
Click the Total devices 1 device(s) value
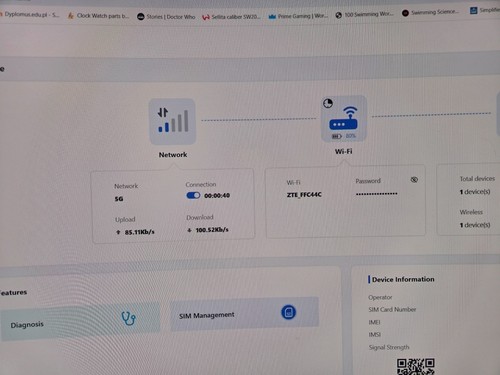coord(475,192)
